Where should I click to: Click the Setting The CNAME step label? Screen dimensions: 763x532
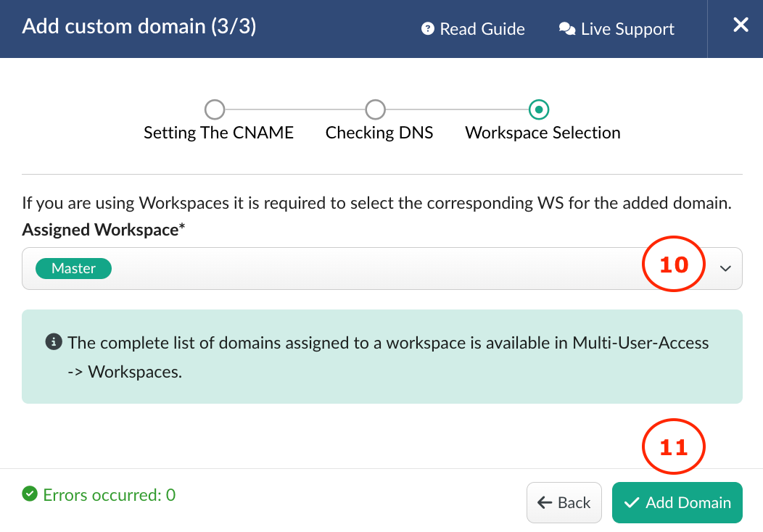tap(218, 133)
